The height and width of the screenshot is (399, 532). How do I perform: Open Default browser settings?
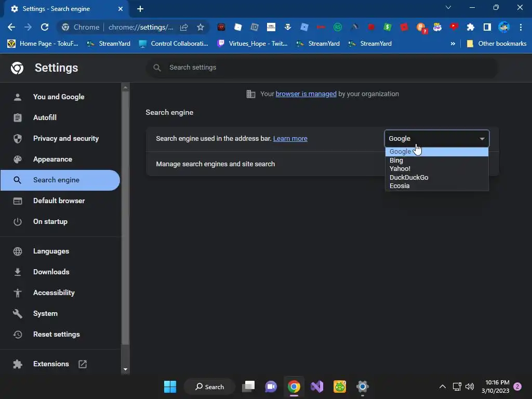(60, 201)
